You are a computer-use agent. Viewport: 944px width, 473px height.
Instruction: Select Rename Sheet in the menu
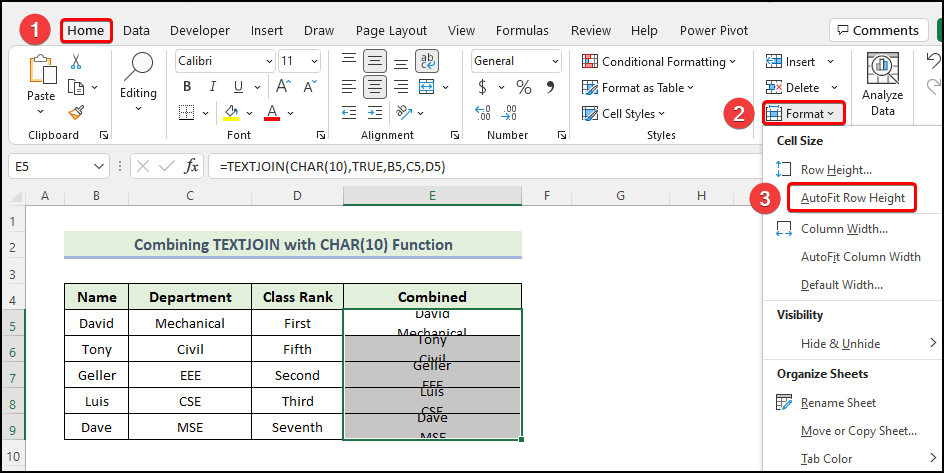[838, 403]
